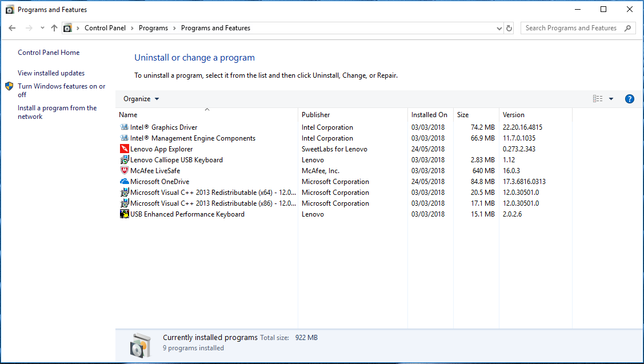
Task: Refresh the Programs and Features list
Action: pyautogui.click(x=509, y=28)
